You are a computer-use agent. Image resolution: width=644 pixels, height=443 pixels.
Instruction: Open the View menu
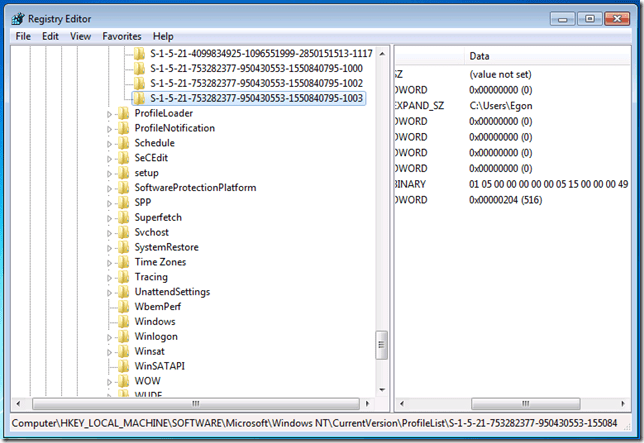tap(80, 36)
